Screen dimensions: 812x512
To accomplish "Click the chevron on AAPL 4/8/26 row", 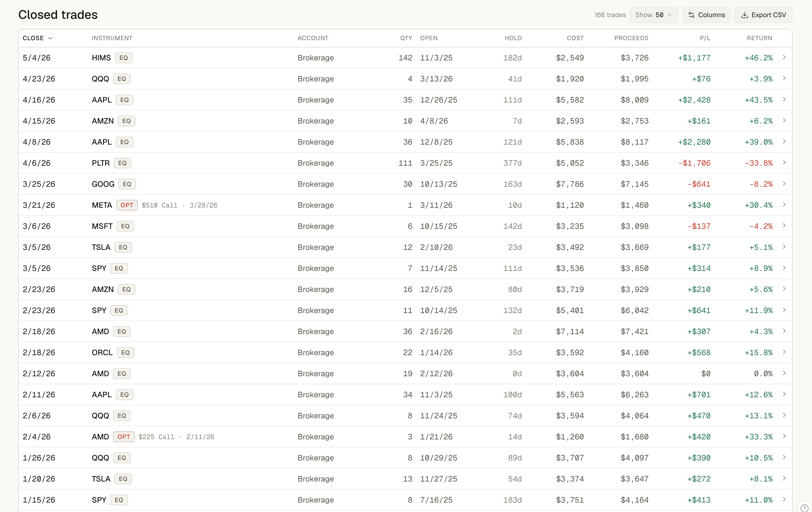I will pyautogui.click(x=784, y=142).
